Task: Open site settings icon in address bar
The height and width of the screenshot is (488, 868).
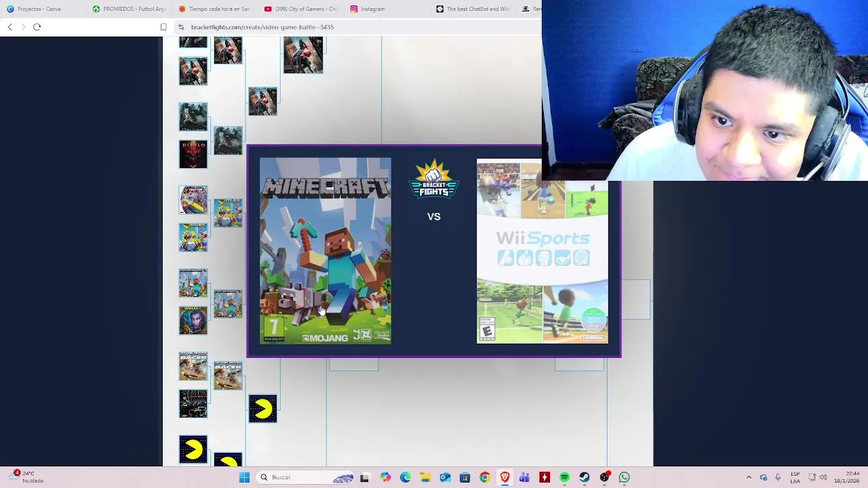Action: coord(181,27)
